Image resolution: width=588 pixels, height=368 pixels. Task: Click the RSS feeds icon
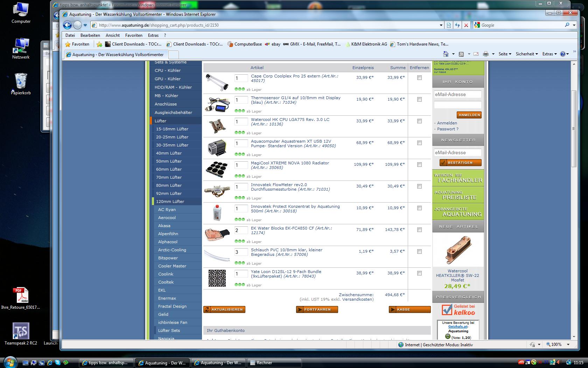[461, 54]
